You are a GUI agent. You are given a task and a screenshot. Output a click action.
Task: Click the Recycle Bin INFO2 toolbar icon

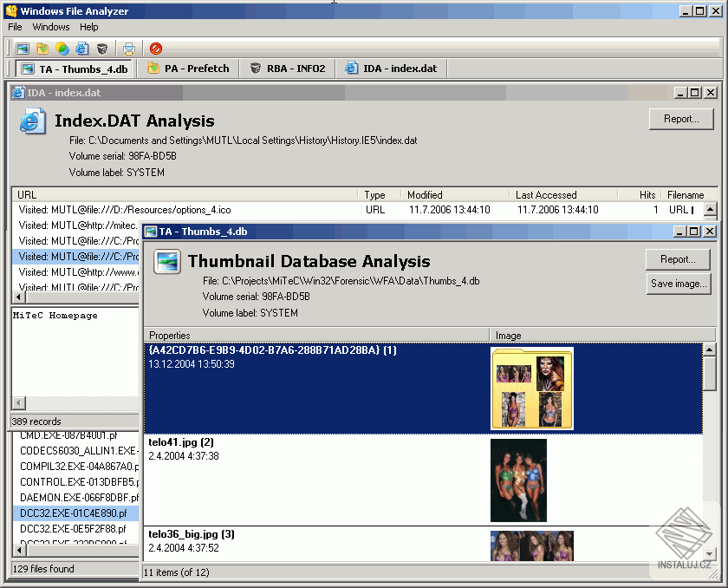coord(101,49)
